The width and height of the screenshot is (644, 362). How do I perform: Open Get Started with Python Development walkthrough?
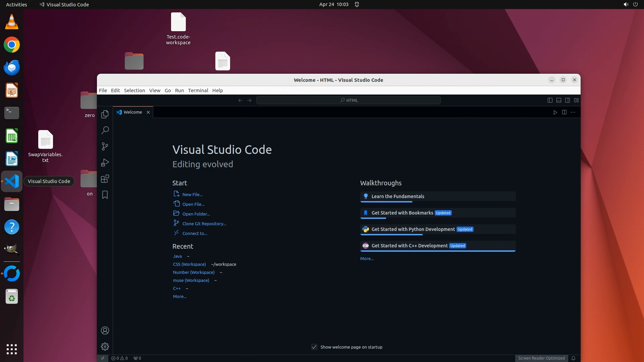(x=413, y=229)
